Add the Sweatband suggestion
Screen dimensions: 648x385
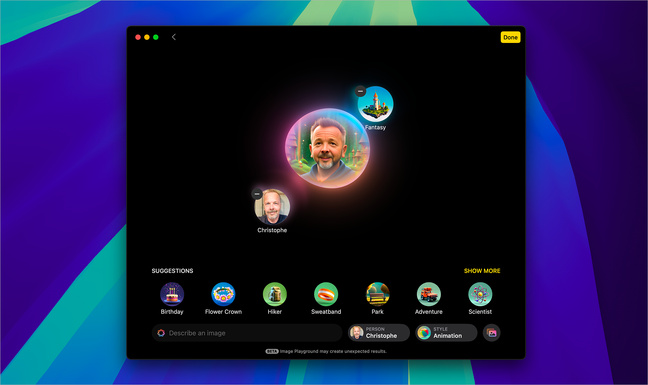click(326, 294)
